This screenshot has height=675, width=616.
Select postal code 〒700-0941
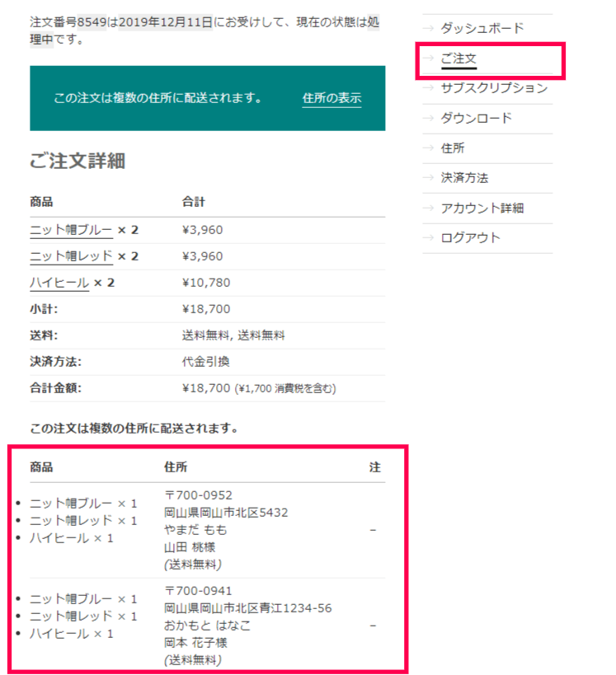tap(198, 591)
